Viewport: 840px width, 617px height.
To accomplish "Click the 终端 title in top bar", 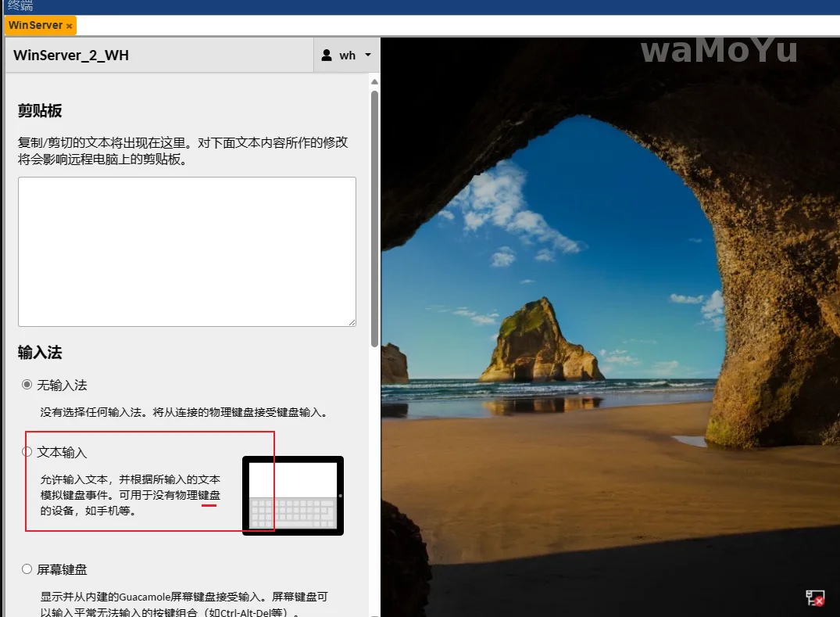I will pos(20,6).
